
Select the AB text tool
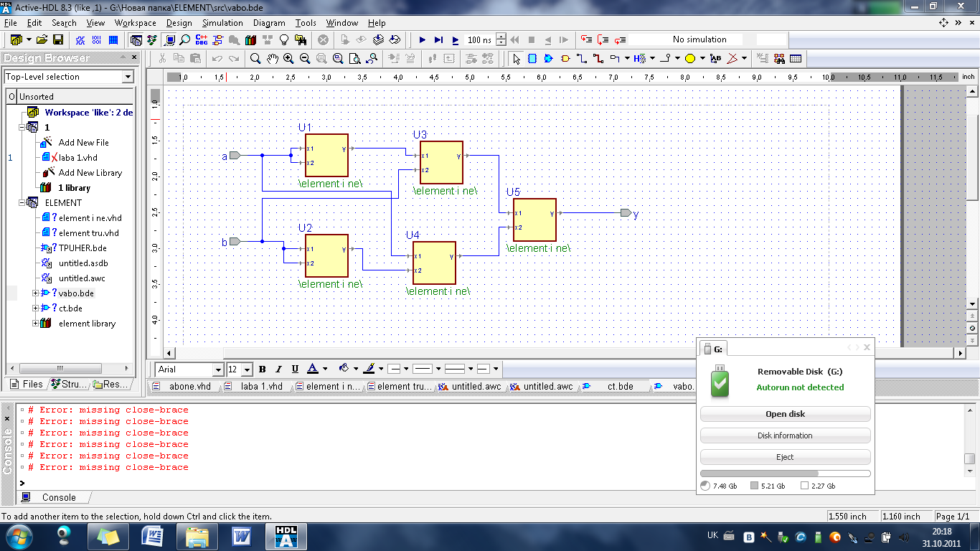(715, 58)
